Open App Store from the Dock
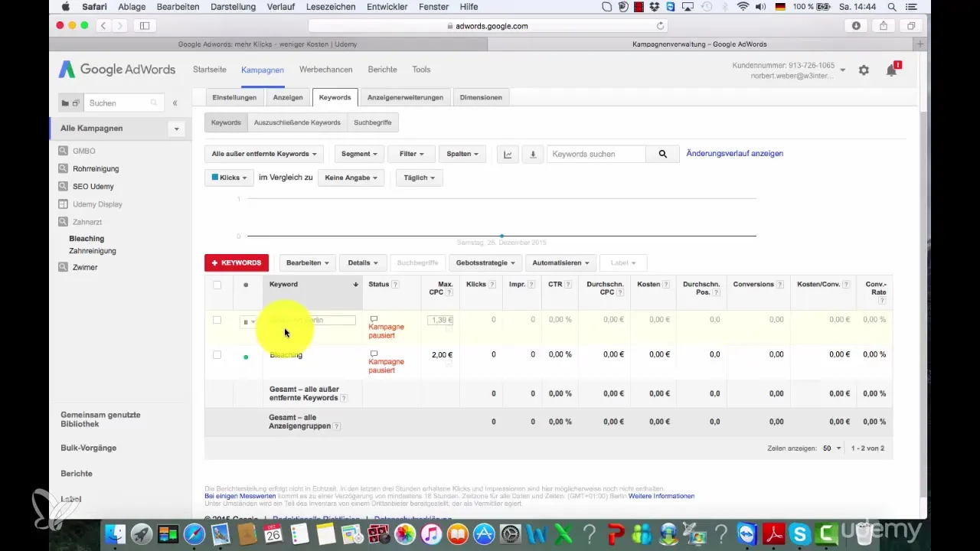 pyautogui.click(x=483, y=533)
